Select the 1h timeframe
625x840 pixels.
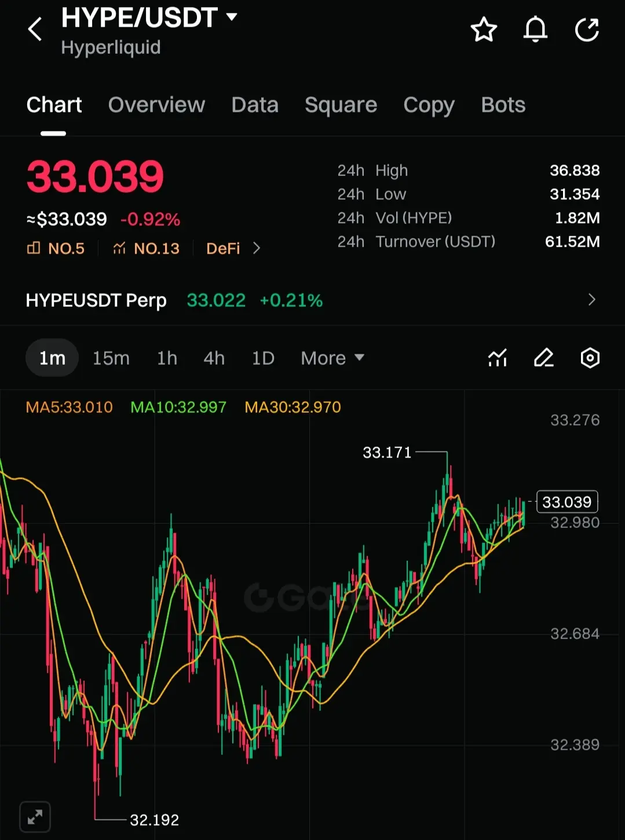click(x=167, y=358)
